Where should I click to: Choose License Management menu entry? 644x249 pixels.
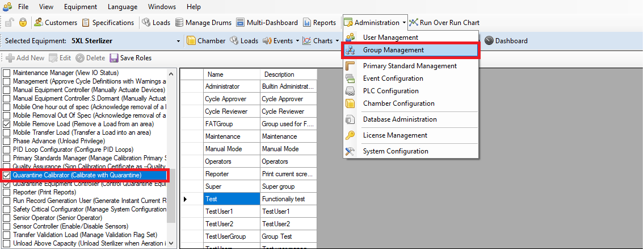pos(395,135)
